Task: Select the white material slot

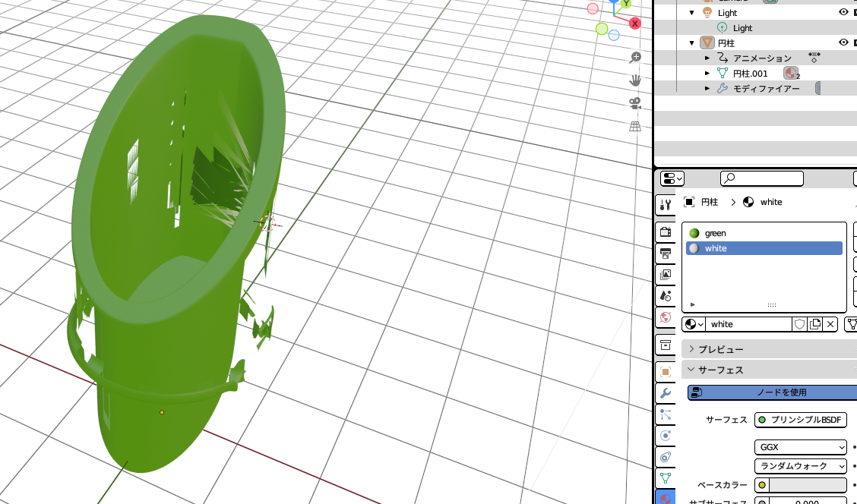Action: coord(764,248)
